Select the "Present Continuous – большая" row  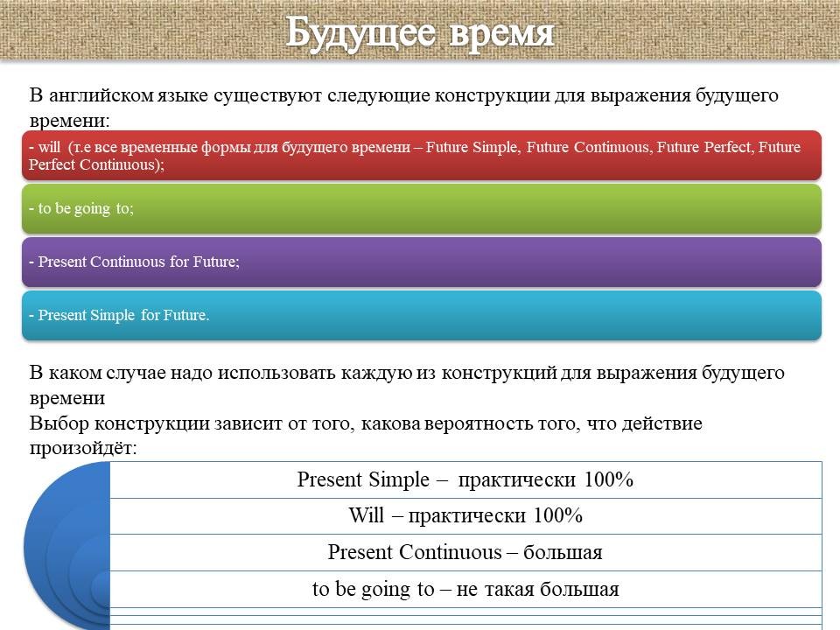coord(465,552)
